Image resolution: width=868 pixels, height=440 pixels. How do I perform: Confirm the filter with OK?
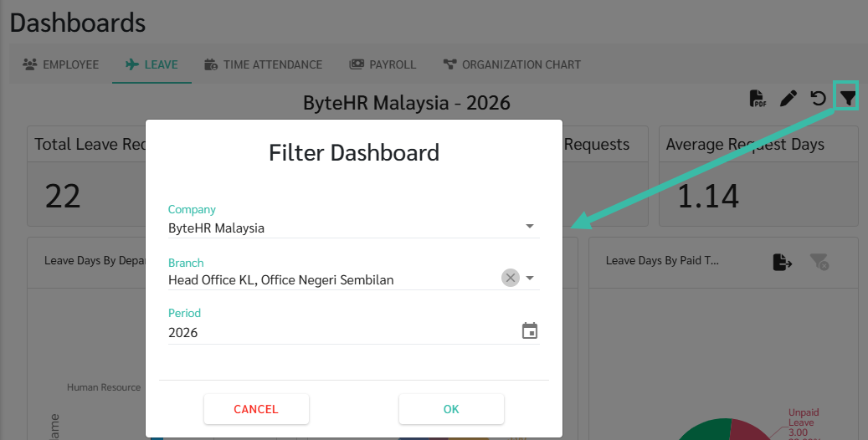coord(451,409)
